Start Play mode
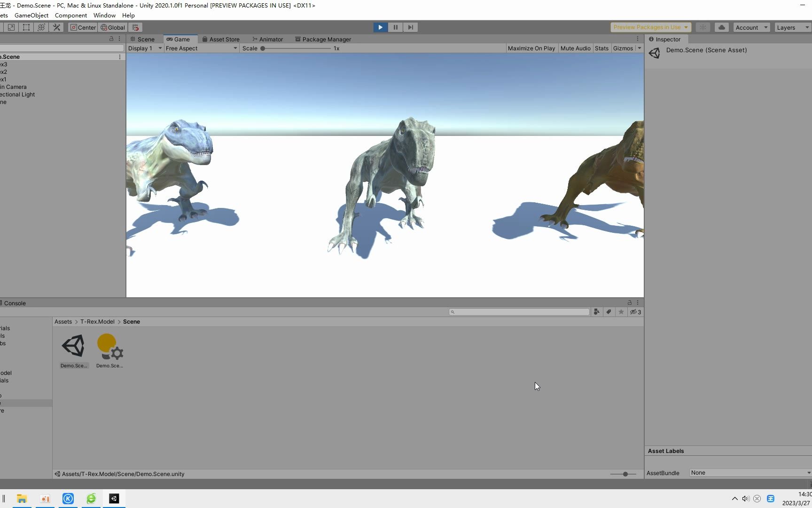The image size is (812, 508). [381, 27]
